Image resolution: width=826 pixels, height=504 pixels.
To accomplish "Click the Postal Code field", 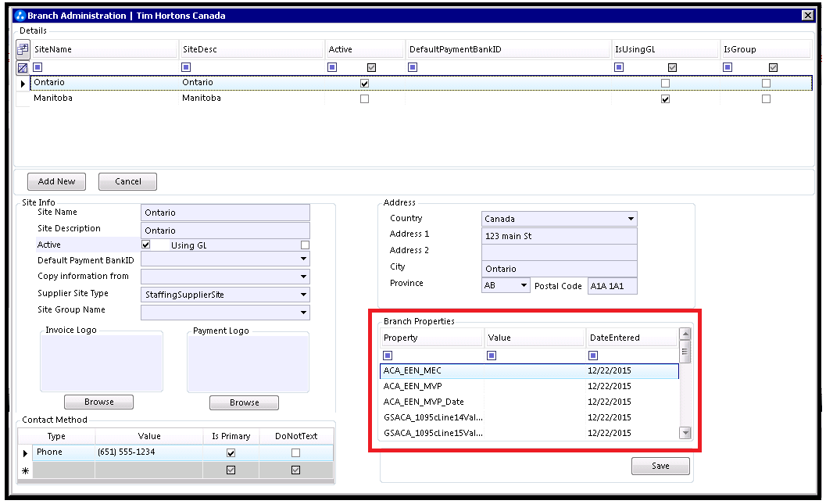I will click(613, 286).
